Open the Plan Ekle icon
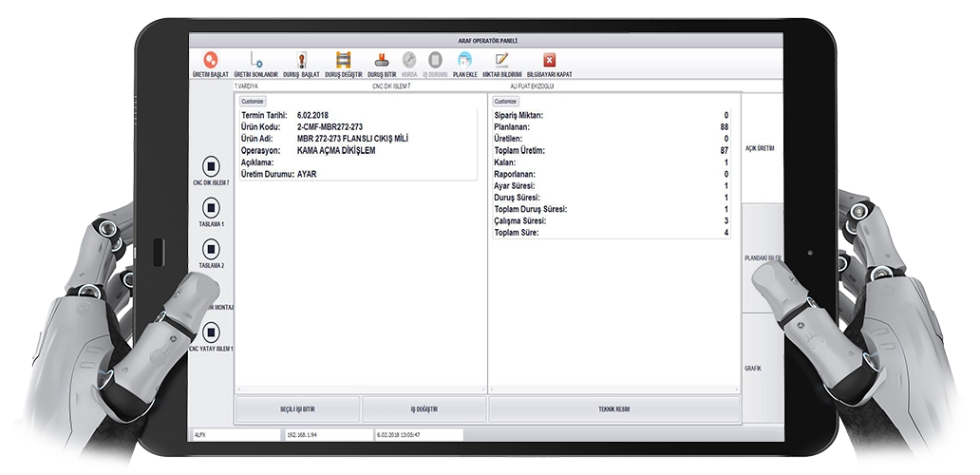 (464, 60)
